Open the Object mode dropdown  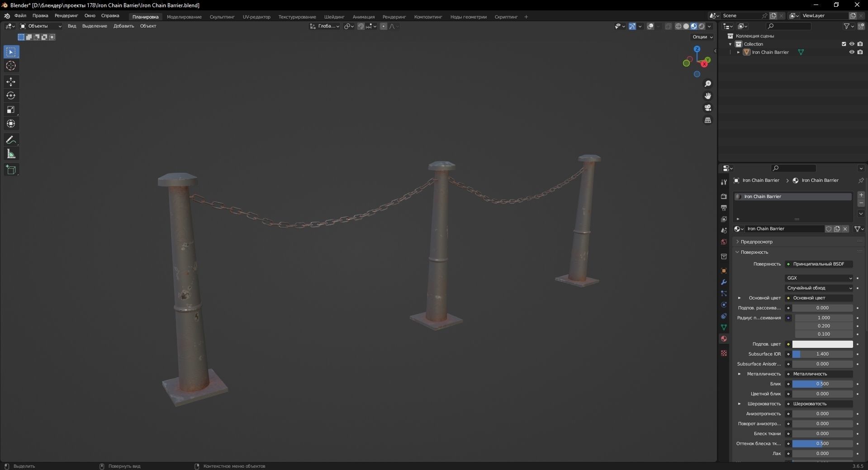click(x=41, y=26)
